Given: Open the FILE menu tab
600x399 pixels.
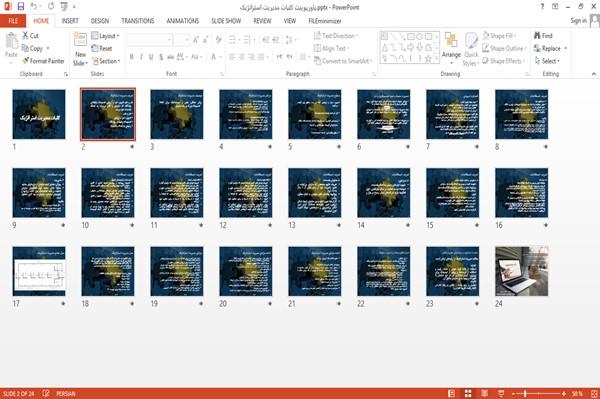Looking at the screenshot, I should pyautogui.click(x=13, y=21).
